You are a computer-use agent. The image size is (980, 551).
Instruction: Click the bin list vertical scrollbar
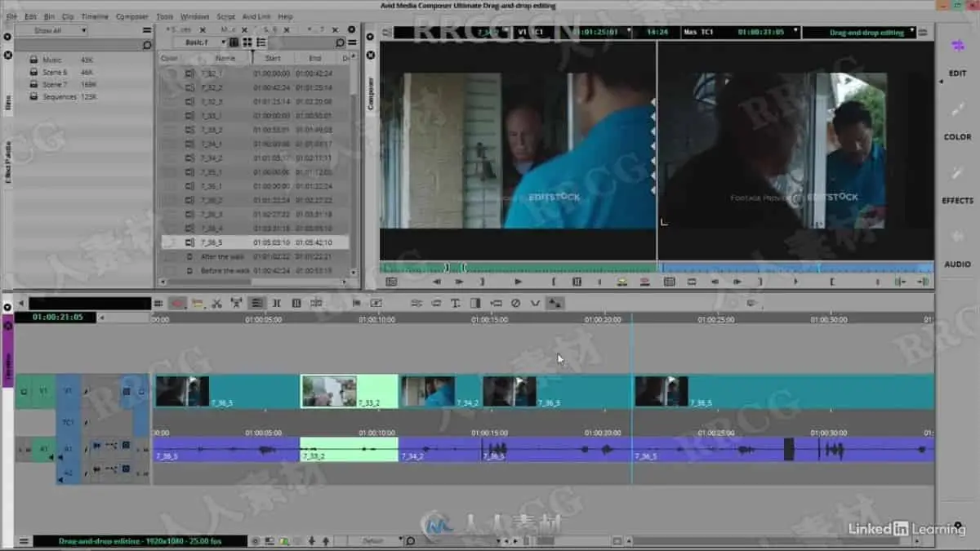coord(353,163)
